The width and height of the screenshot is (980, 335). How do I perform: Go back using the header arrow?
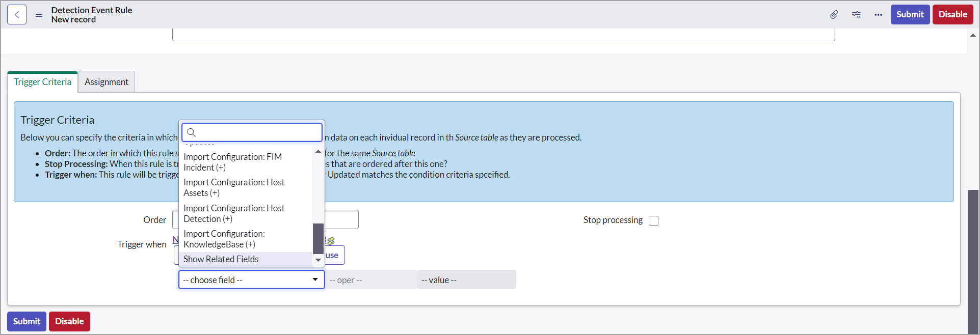coord(17,15)
